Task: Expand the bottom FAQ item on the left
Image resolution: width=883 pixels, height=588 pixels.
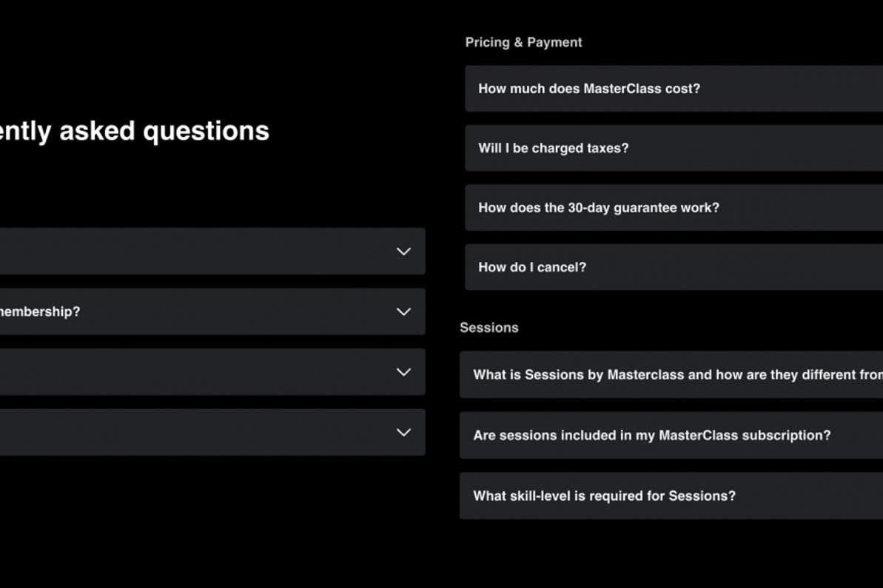Action: pos(207,432)
